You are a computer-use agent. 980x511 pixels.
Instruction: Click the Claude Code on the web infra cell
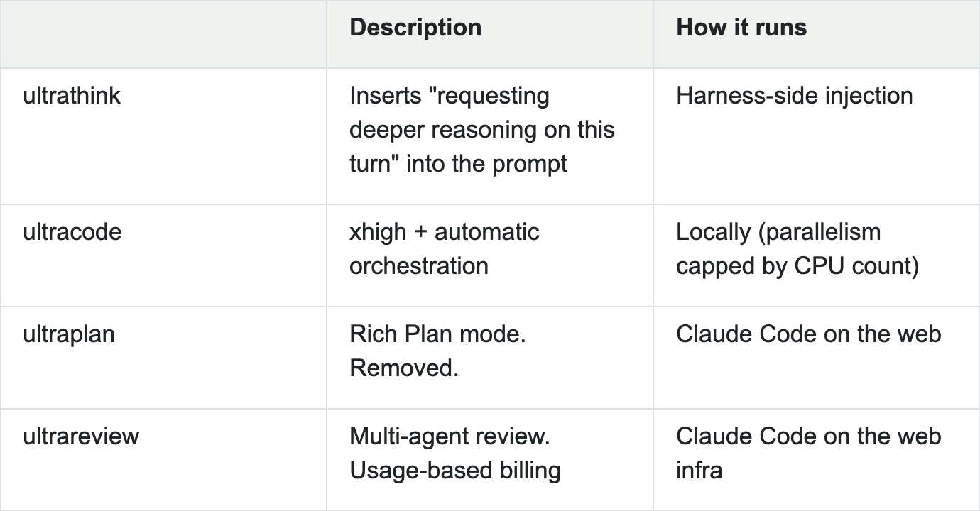pos(809,454)
